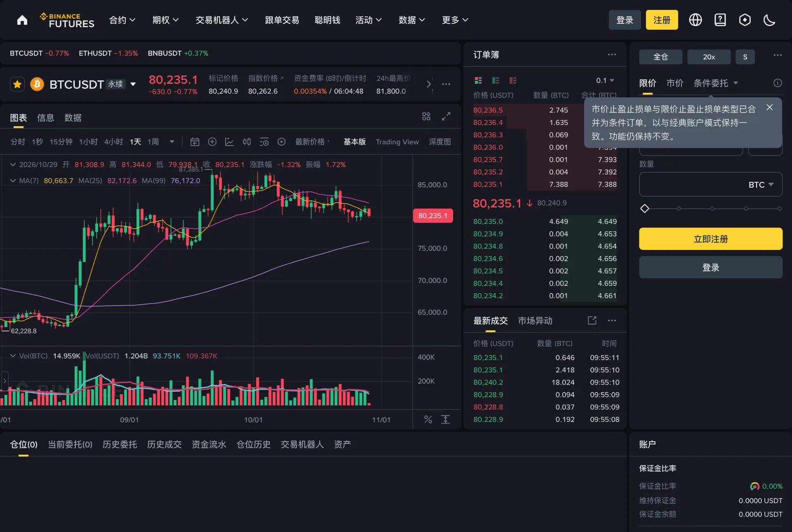
Task: Click the quantity slider diamond handle
Action: [x=645, y=209]
